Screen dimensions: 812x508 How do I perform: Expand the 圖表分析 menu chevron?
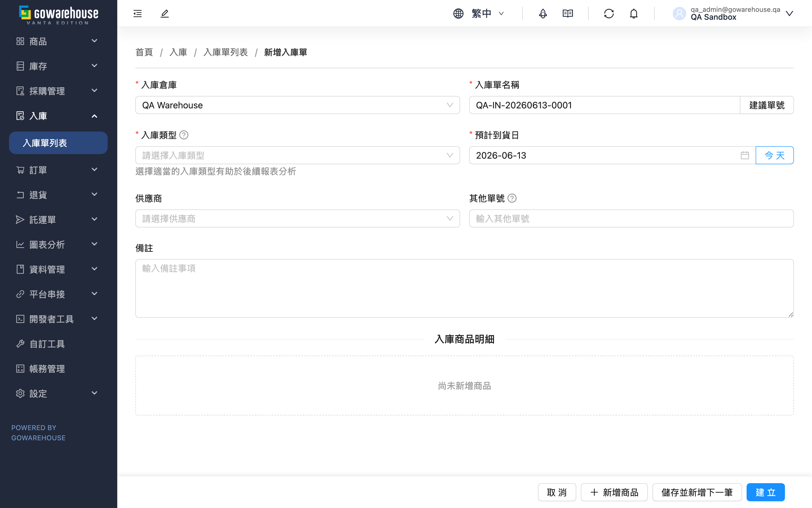pyautogui.click(x=95, y=244)
